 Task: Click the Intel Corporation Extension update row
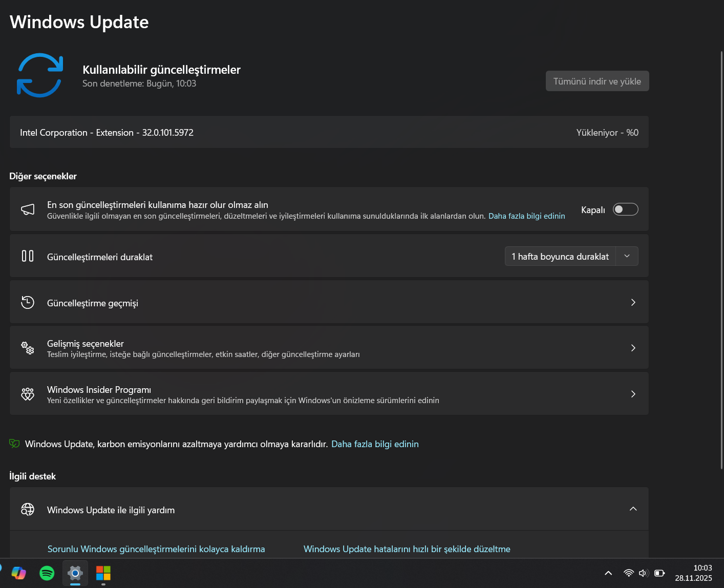[x=329, y=132]
